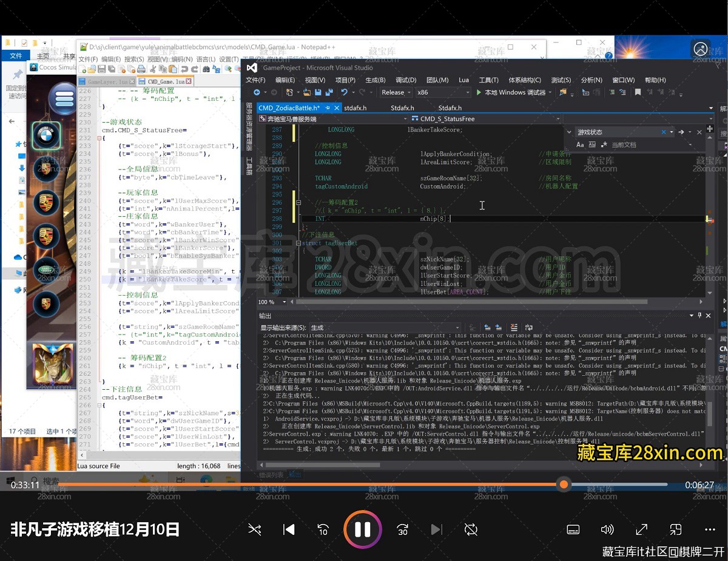The width and height of the screenshot is (728, 561).
Task: Close the CMD_ZodiacBattle.h tab
Action: (x=337, y=107)
